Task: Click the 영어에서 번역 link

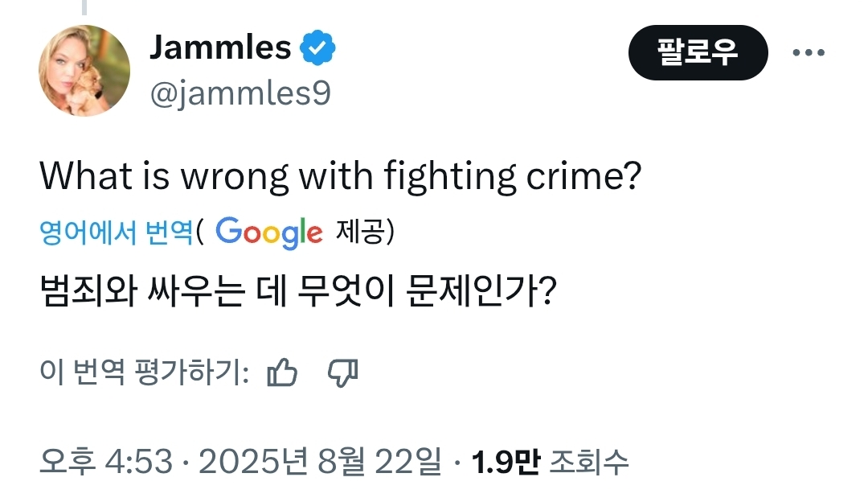Action: (x=116, y=232)
